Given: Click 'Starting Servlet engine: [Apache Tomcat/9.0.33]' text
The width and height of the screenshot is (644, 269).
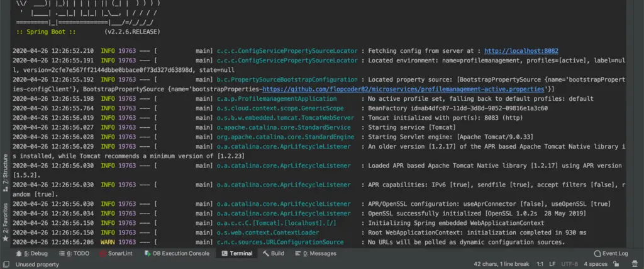Looking at the screenshot, I should [x=450, y=137].
